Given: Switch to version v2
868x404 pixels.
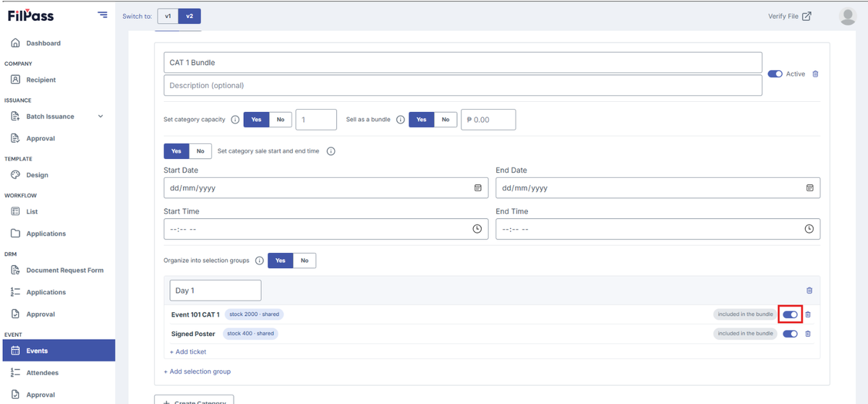Looking at the screenshot, I should pyautogui.click(x=190, y=16).
